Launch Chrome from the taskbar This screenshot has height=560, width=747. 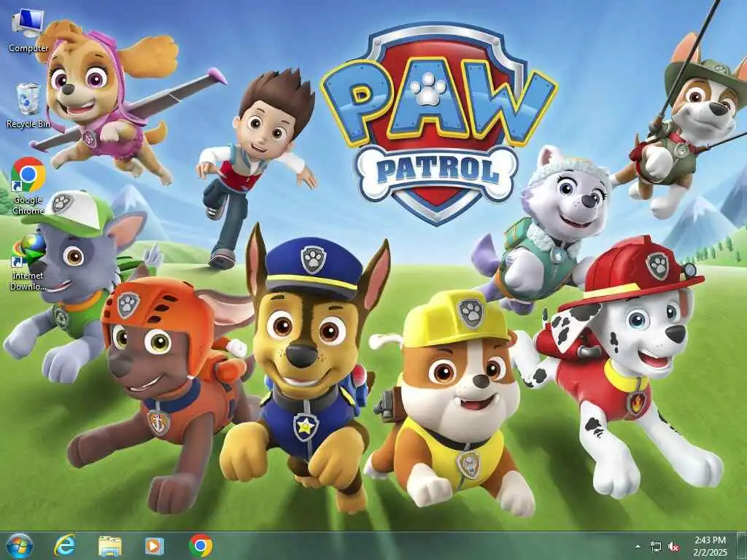201,545
